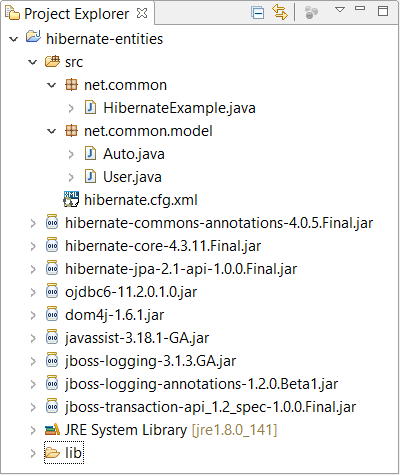400x475 pixels.
Task: Collapse the net.common.model package arrow
Action: pos(52,131)
